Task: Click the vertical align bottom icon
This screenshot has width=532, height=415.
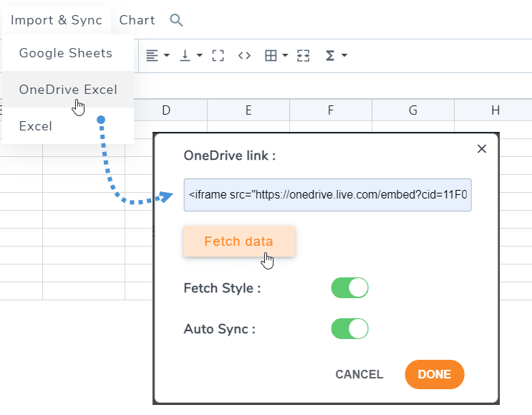Action: click(x=185, y=56)
